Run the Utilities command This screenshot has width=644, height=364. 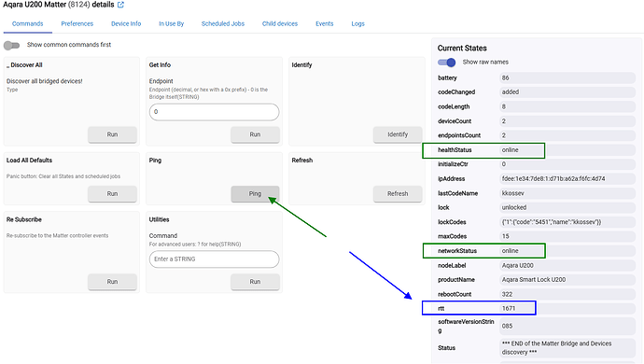(x=255, y=282)
